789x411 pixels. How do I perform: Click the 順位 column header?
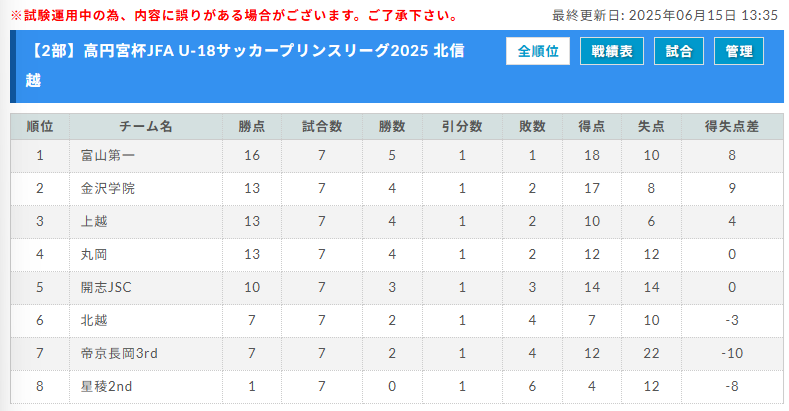pos(40,126)
